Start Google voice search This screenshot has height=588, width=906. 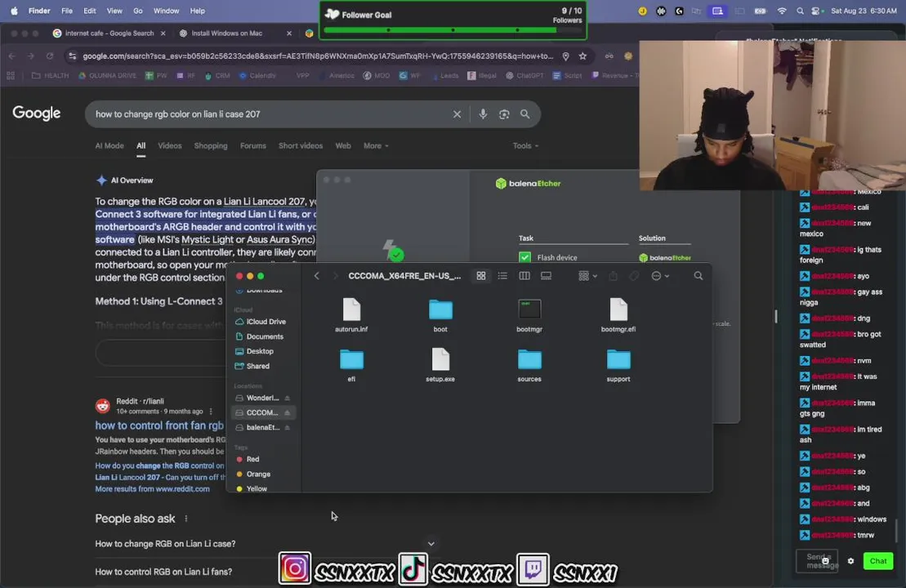(x=483, y=114)
